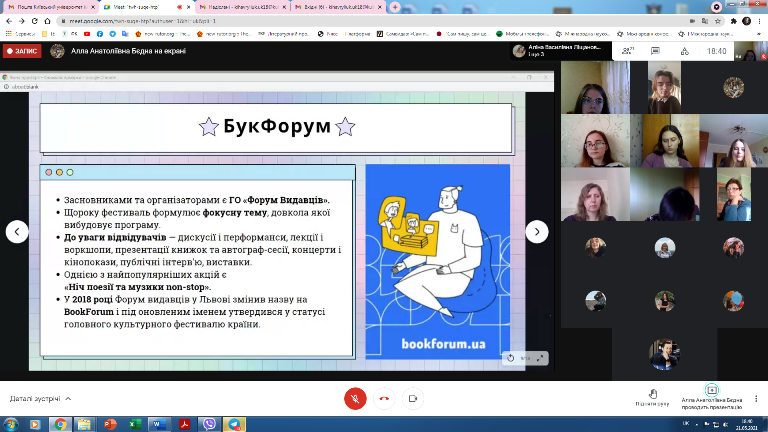Show hidden system tray icons
This screenshot has height=432, width=768.
click(696, 424)
